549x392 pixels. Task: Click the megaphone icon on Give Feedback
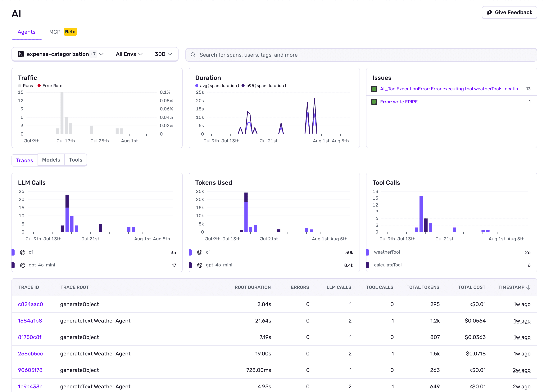pos(490,12)
